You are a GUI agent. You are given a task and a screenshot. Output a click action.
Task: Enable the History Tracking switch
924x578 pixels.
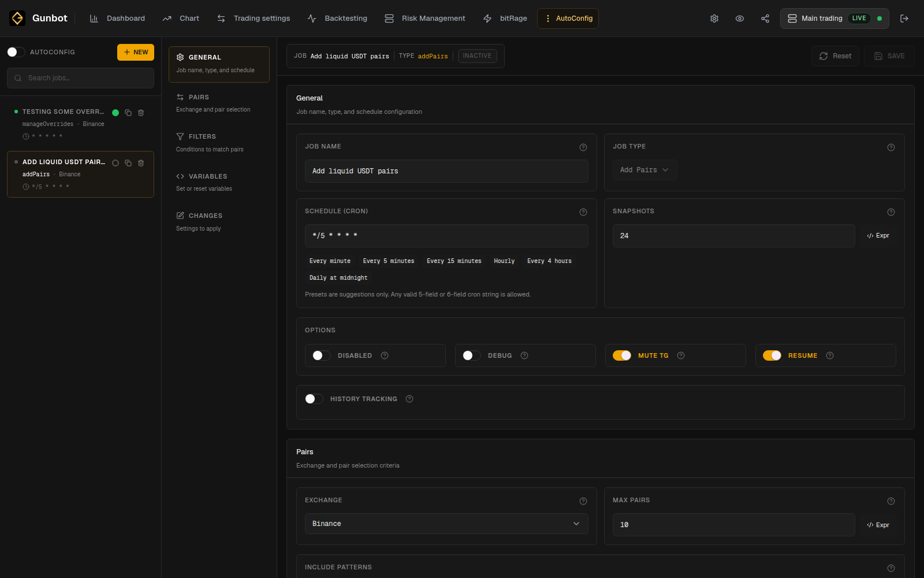[x=314, y=399]
